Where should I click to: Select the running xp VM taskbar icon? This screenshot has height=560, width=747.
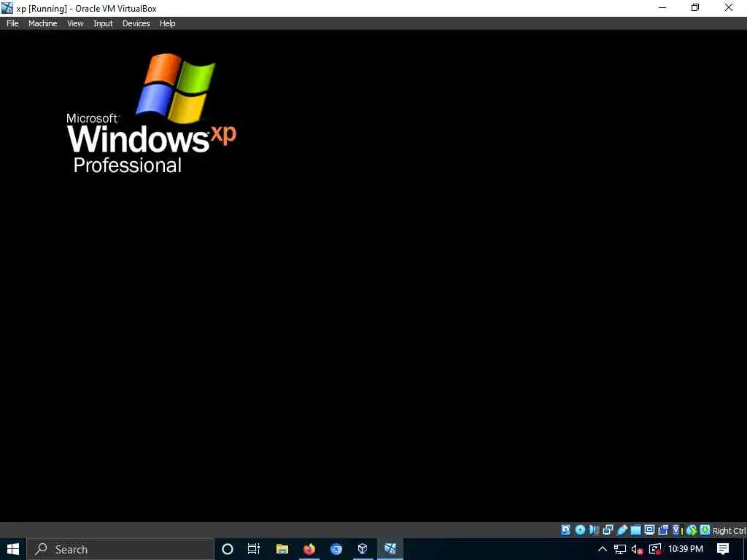(x=390, y=549)
